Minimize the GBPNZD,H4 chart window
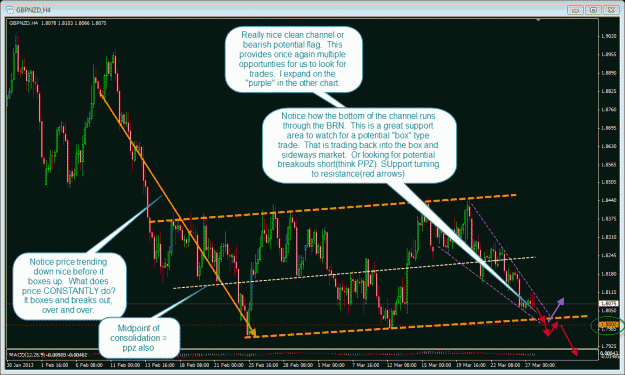This screenshot has width=625, height=375. [x=576, y=10]
